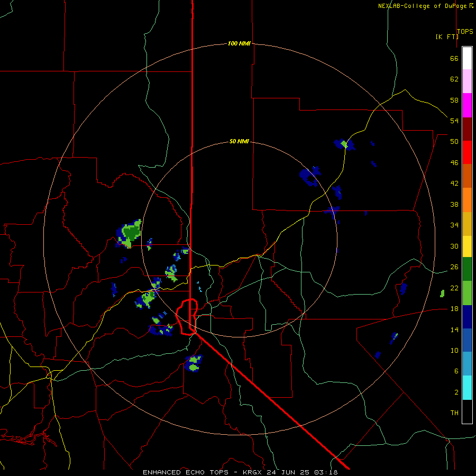This screenshot has width=476, height=476.
Task: Click the 18 scale value
Action: [x=454, y=309]
